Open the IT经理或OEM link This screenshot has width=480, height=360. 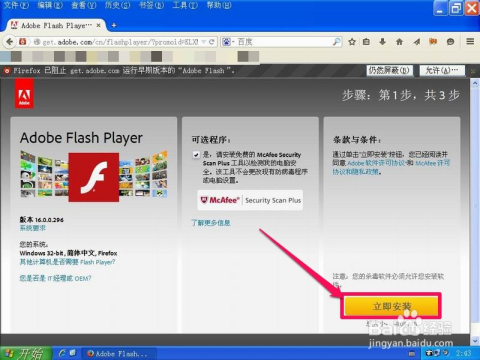coord(55,278)
